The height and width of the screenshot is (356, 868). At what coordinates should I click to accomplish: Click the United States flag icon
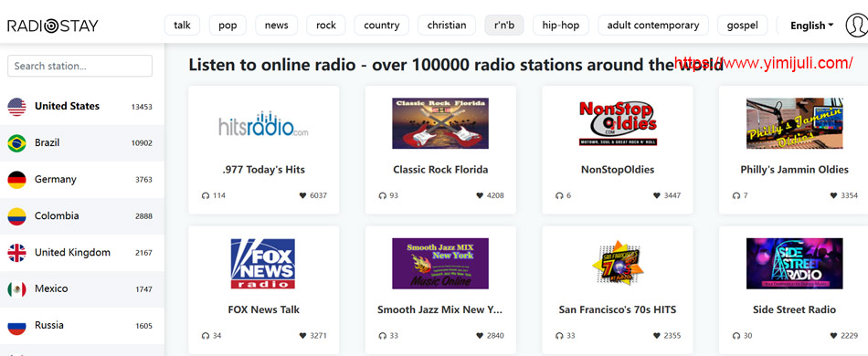click(x=16, y=107)
